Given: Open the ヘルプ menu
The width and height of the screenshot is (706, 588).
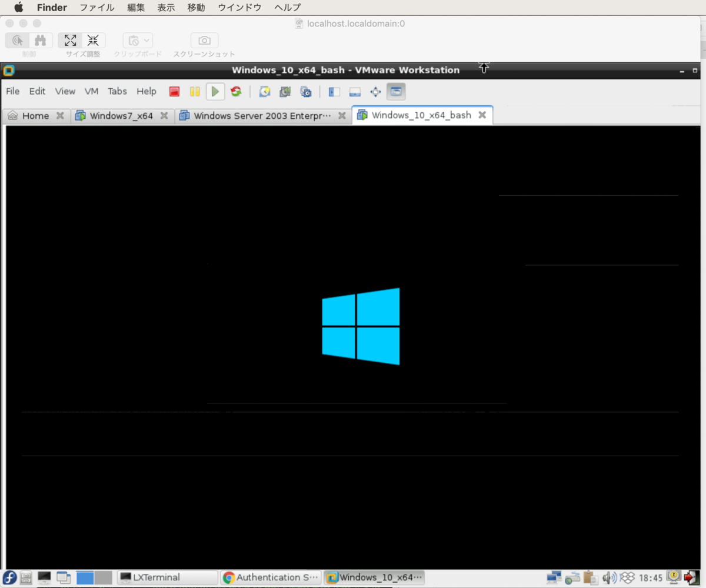Looking at the screenshot, I should 287,8.
